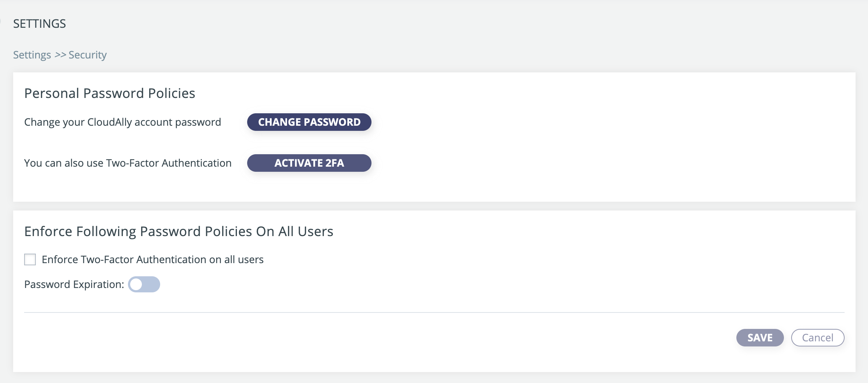Cancel the password policy changes

point(818,338)
